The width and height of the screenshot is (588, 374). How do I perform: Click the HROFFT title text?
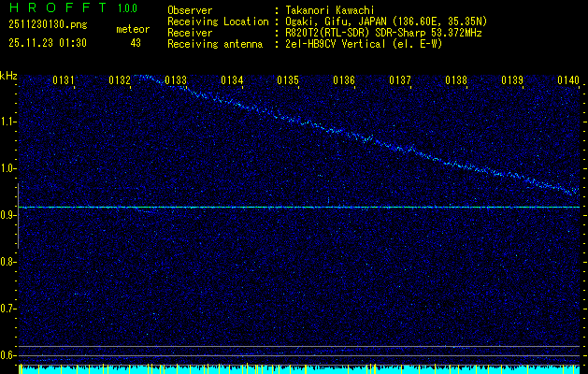click(58, 7)
